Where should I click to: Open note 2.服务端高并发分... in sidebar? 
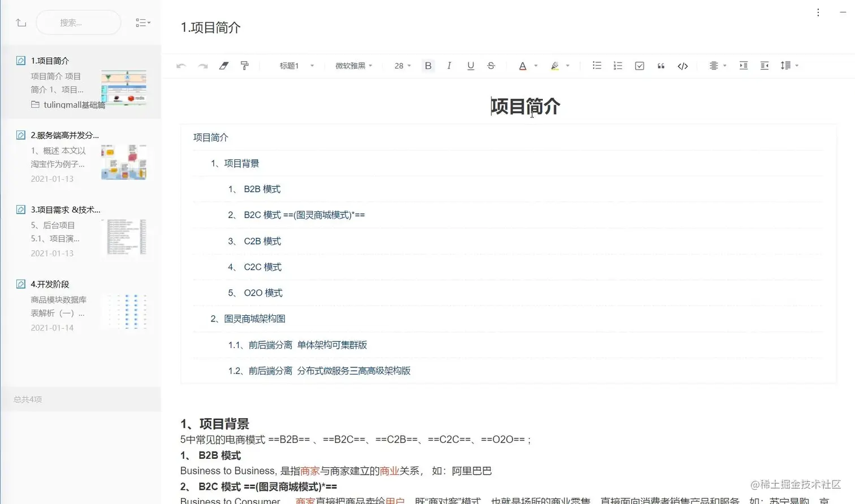click(x=81, y=157)
